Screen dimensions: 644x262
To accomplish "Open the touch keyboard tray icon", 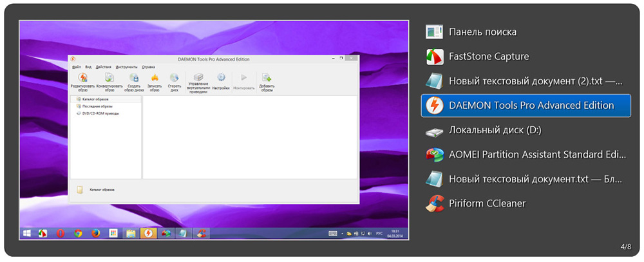I will 333,234.
